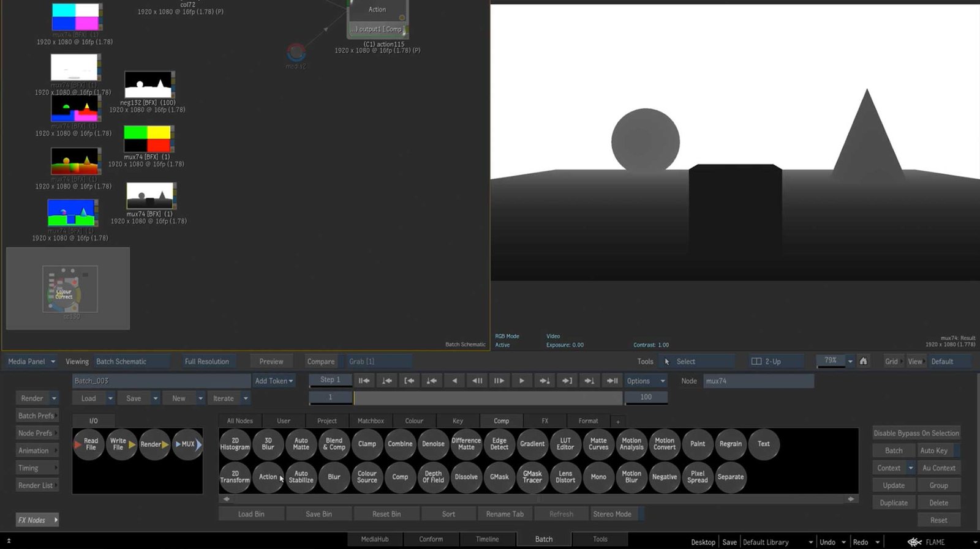This screenshot has width=980, height=549.
Task: Choose the Colour Source node
Action: click(367, 477)
